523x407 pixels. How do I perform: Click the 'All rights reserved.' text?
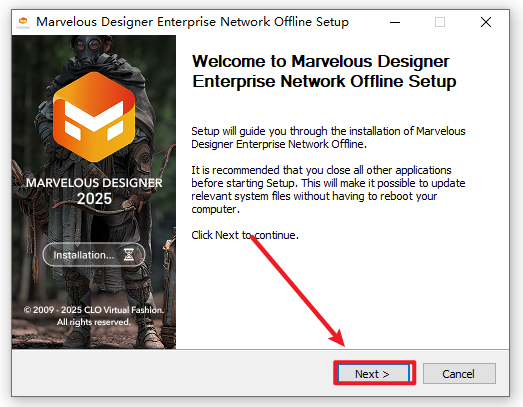94,322
